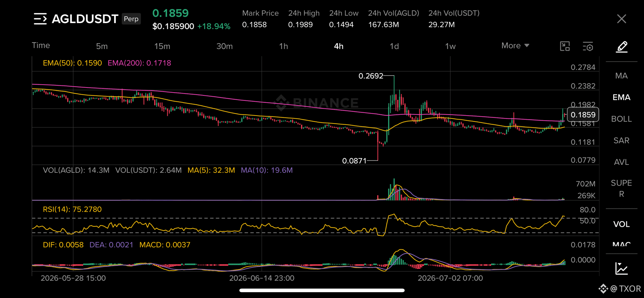Tap the MACD: 0.0037 legend value
Viewport: 644px width, 298px height.
(165, 245)
